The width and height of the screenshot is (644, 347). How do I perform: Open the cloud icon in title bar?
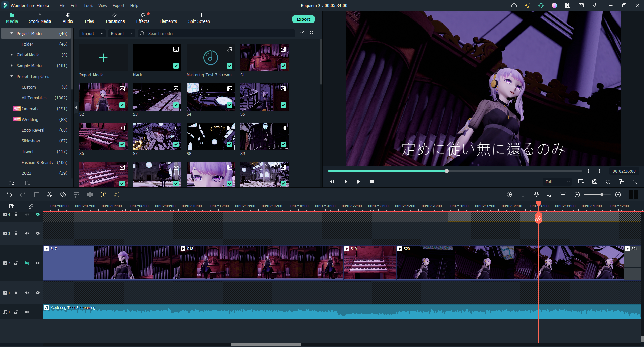pyautogui.click(x=514, y=5)
